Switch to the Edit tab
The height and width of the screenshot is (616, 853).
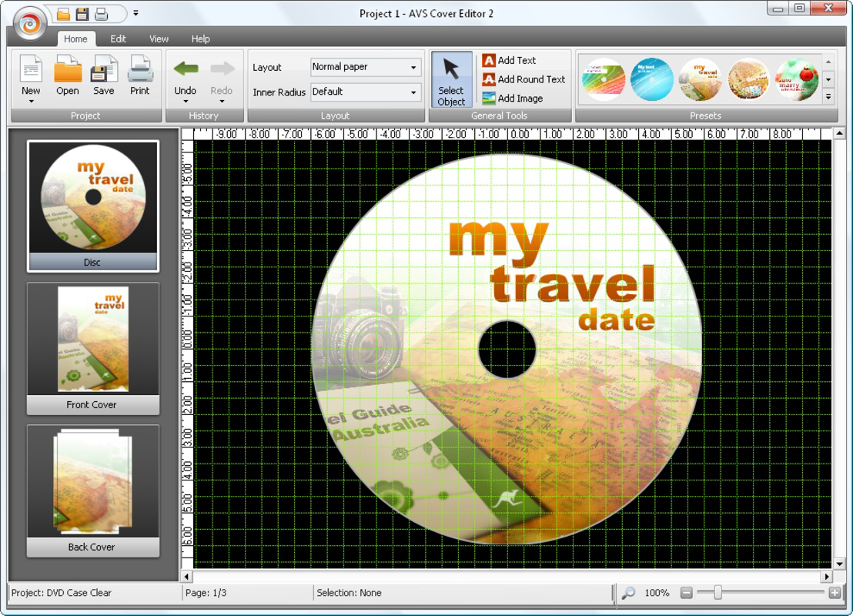point(118,38)
